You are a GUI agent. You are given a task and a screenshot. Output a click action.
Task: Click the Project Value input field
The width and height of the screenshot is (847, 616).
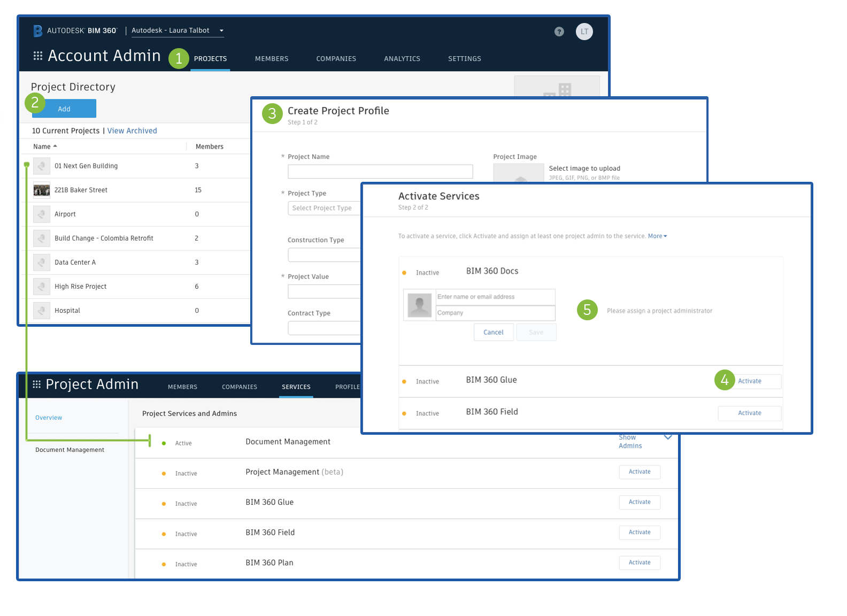tap(324, 291)
